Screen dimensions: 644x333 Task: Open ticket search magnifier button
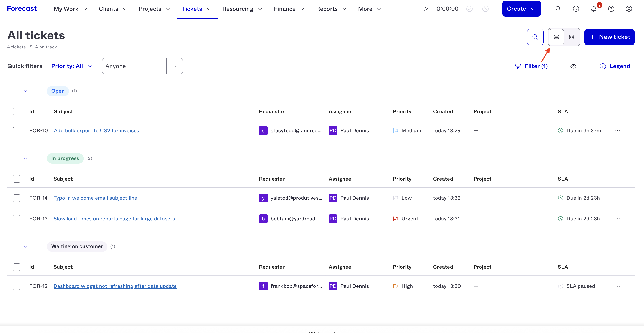point(535,37)
